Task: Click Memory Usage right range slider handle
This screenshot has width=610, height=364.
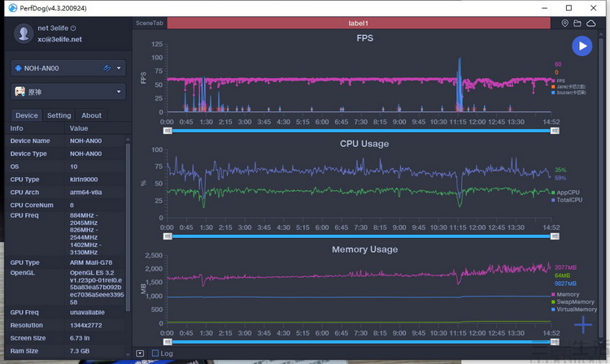Action: coord(556,342)
